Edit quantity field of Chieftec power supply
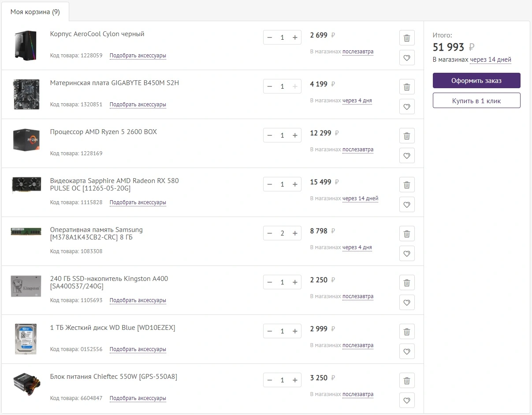Screen dimensions: 532x415 [x=283, y=380]
